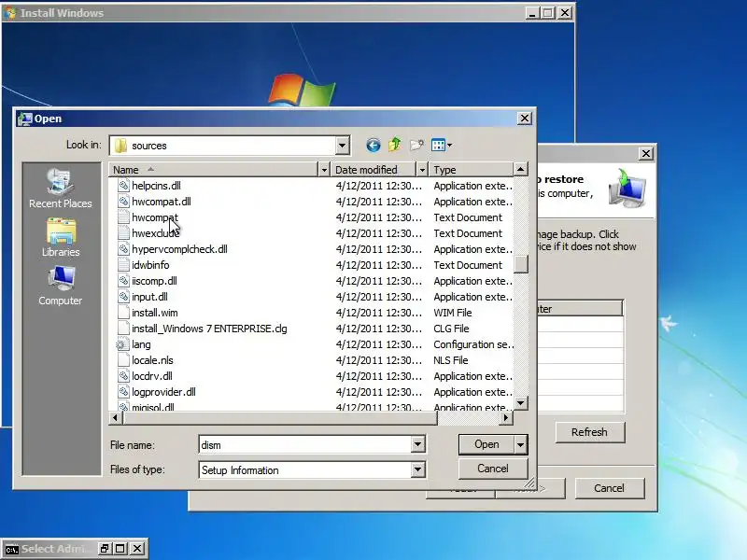Viewport: 747px width, 560px height.
Task: Select the Select Admin taskbar window
Action: click(57, 549)
